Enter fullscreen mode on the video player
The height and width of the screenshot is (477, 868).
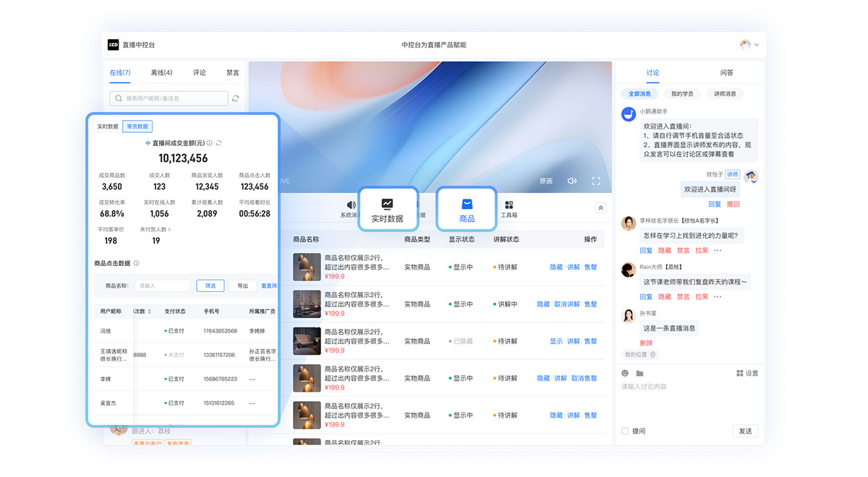click(596, 181)
